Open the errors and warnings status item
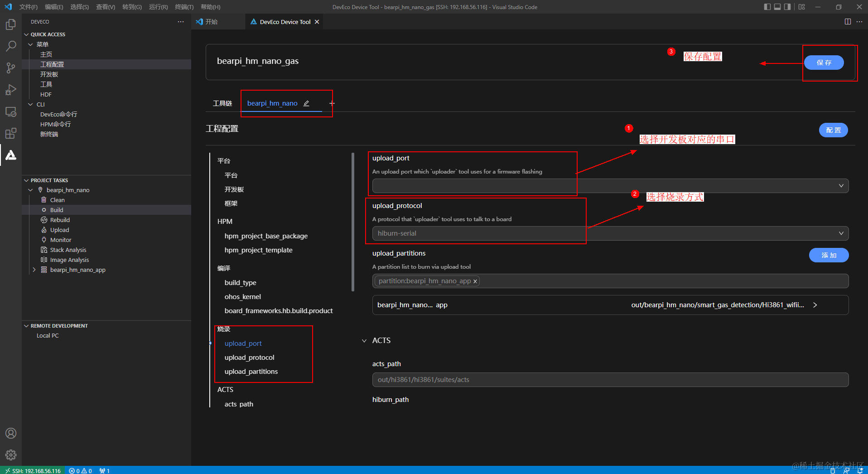Image resolution: width=868 pixels, height=474 pixels. pos(81,470)
